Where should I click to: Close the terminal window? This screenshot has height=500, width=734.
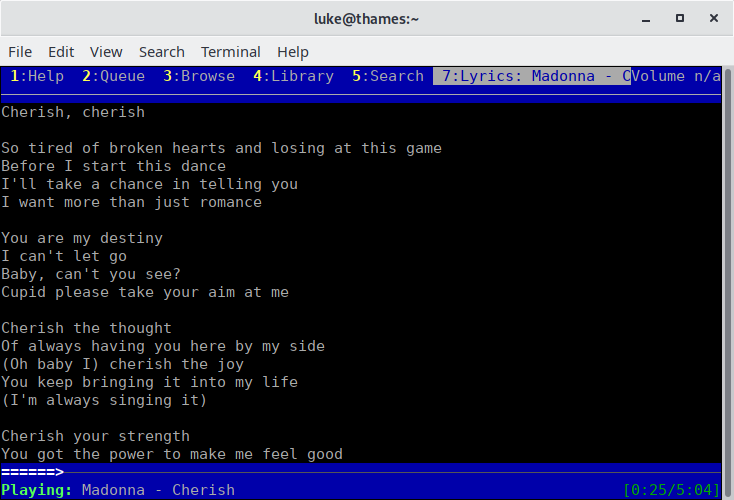click(713, 18)
